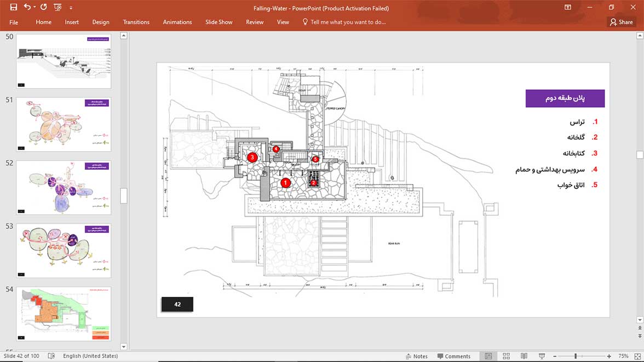This screenshot has height=362, width=644.
Task: Click zoom in plus button
Action: coord(609,356)
